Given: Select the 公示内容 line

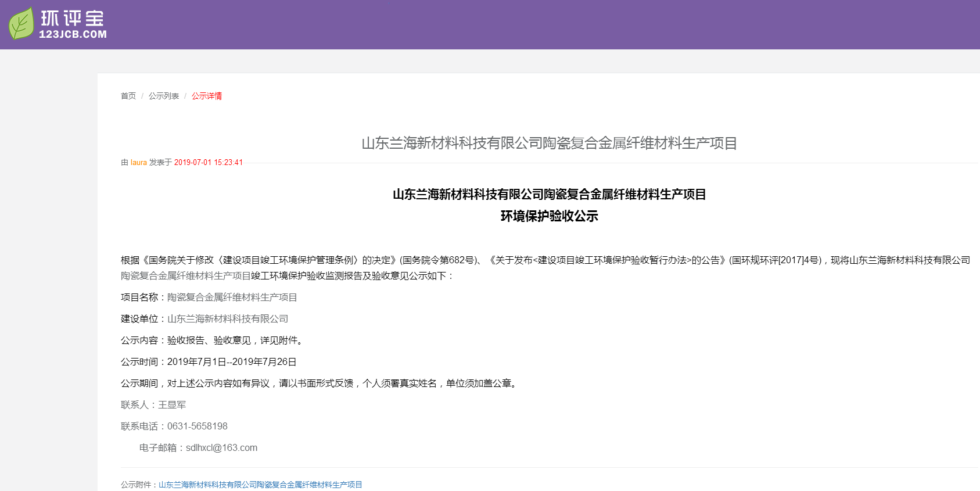Looking at the screenshot, I should click(x=213, y=341).
